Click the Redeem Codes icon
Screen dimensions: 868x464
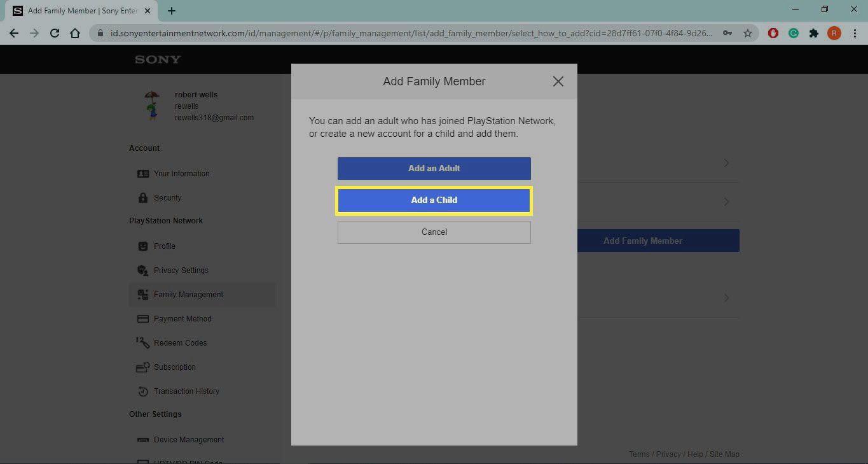tap(143, 342)
